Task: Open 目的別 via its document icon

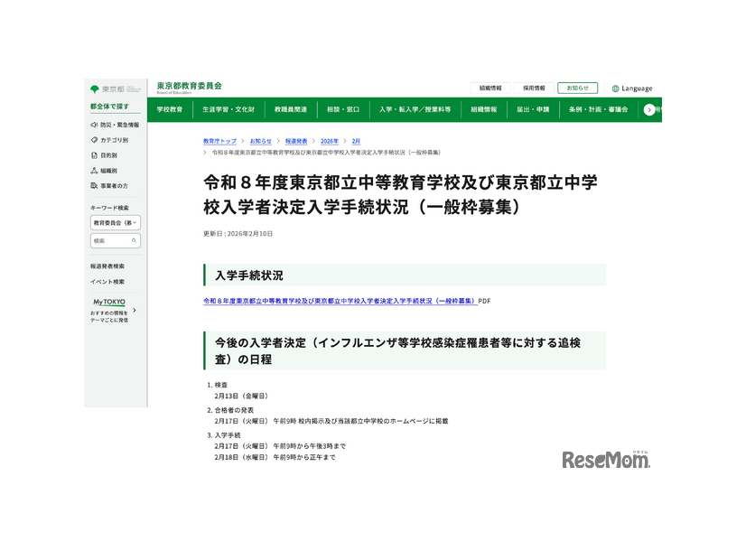Action: click(94, 155)
